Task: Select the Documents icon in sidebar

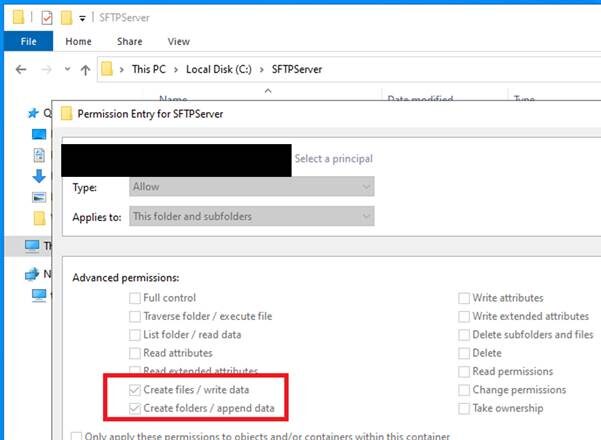Action: pyautogui.click(x=39, y=155)
